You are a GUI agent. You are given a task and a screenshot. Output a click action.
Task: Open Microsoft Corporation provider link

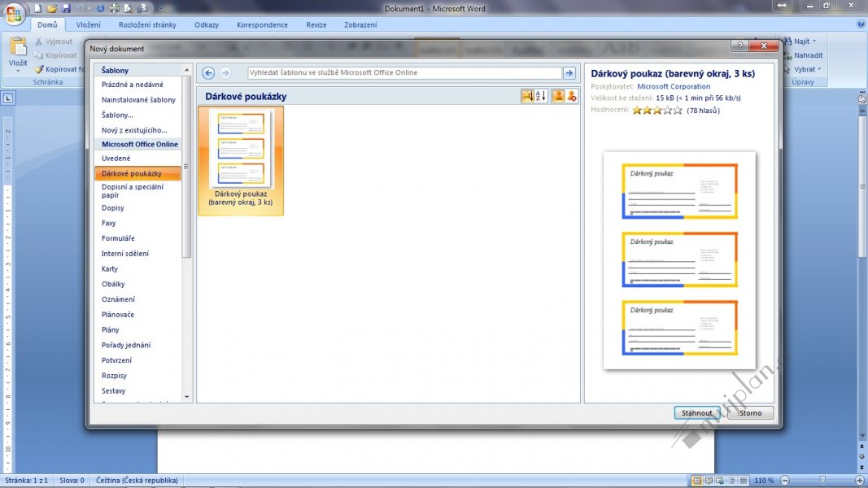[673, 86]
